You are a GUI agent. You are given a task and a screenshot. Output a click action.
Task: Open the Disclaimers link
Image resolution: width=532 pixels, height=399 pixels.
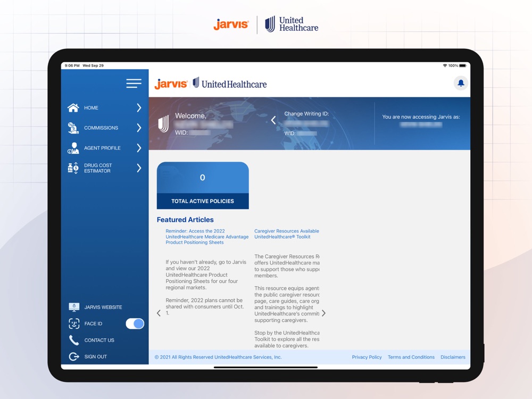tap(453, 357)
